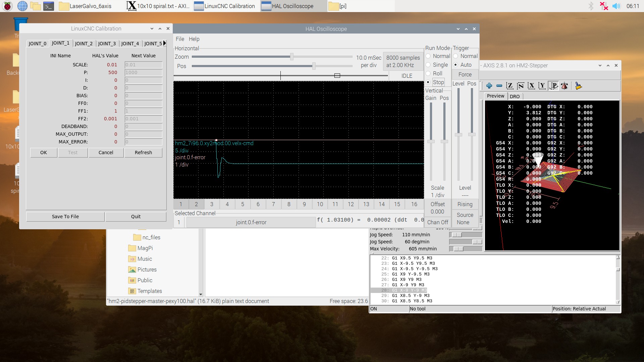This screenshot has height=362, width=644.
Task: Switch to 10x10 spiral.txt AXIS taskbar window
Action: tap(158, 6)
